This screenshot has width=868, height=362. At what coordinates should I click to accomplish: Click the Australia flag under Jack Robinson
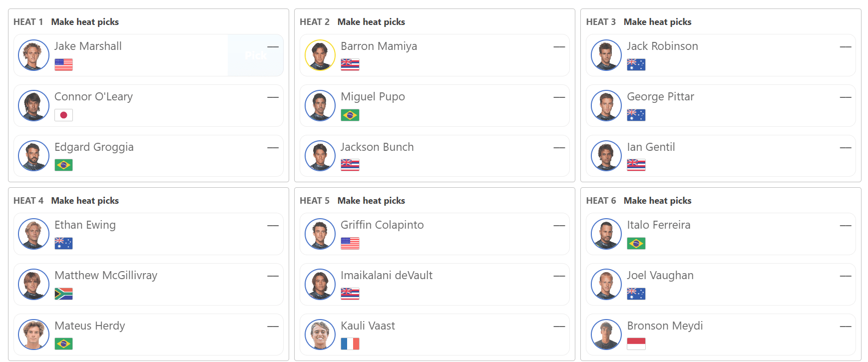tap(636, 64)
